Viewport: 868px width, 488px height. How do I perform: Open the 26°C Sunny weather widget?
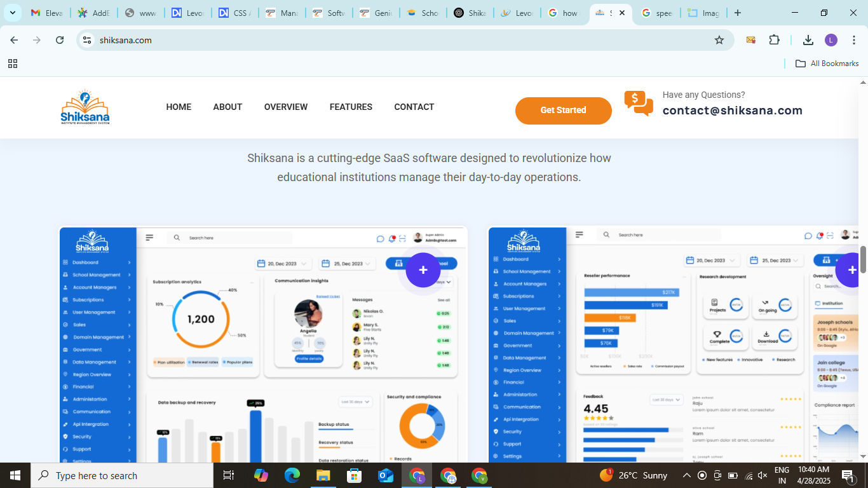click(634, 475)
